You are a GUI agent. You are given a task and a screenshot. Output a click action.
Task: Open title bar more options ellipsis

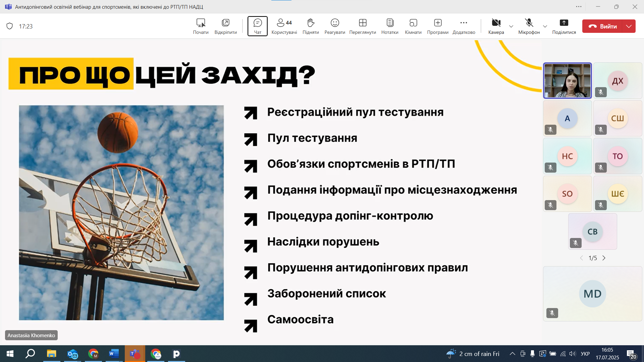[x=579, y=7]
